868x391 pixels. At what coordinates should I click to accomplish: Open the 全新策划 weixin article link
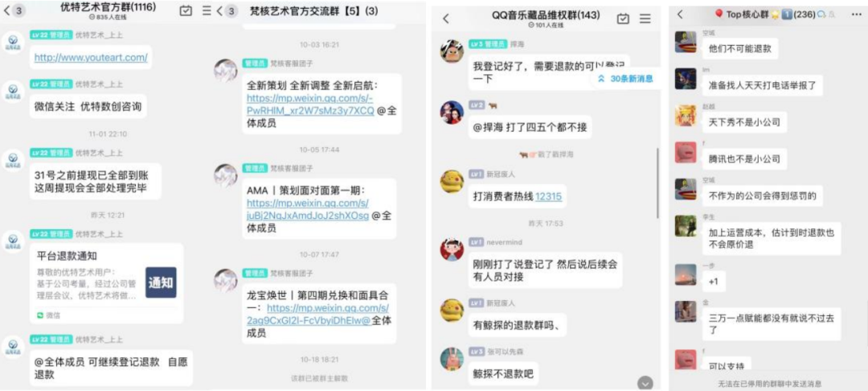click(x=310, y=104)
